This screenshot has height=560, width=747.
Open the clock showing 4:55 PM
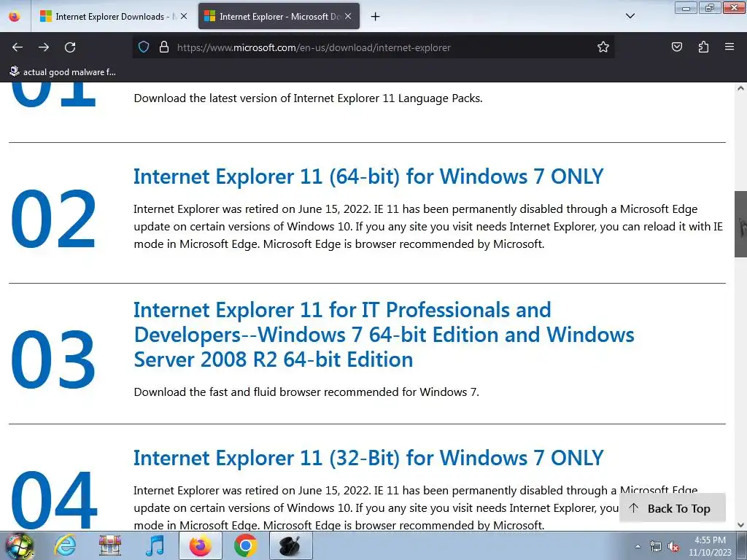[710, 546]
